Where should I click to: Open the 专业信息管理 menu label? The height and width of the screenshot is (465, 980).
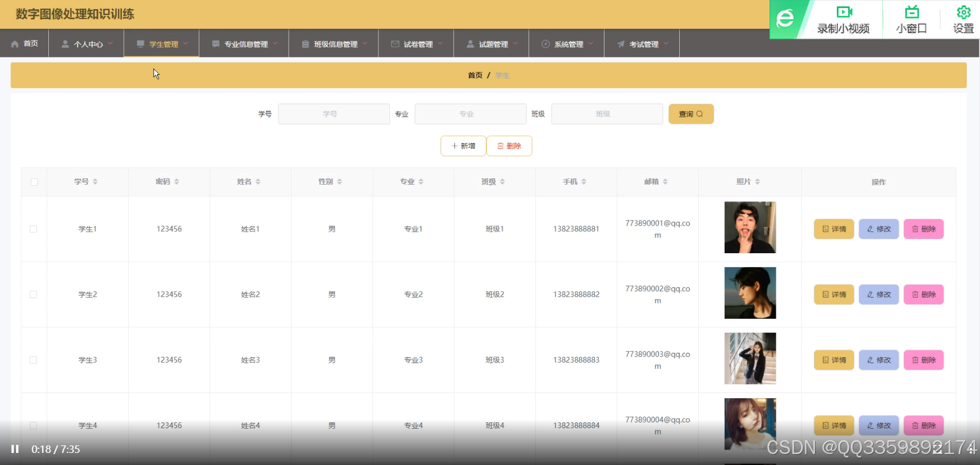click(246, 44)
